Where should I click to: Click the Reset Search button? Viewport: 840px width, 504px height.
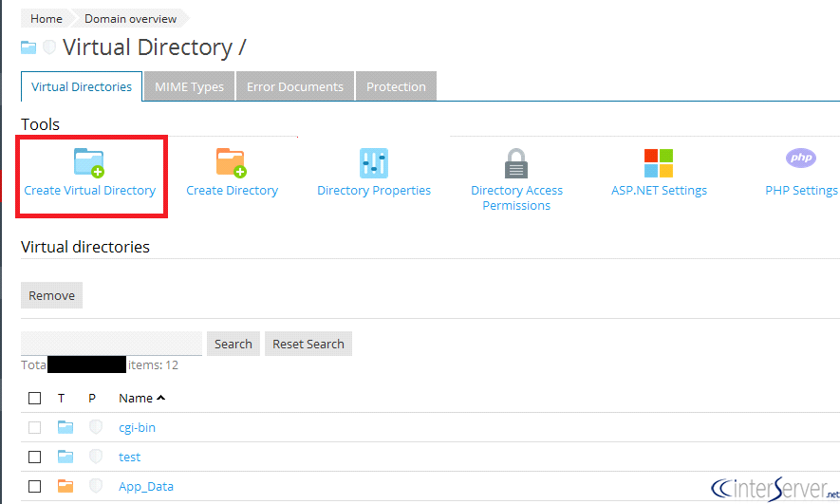[x=308, y=344]
